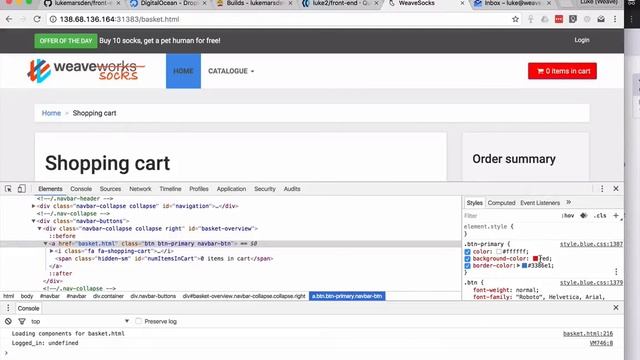
Task: Open the Event Listeners tab
Action: click(x=540, y=203)
